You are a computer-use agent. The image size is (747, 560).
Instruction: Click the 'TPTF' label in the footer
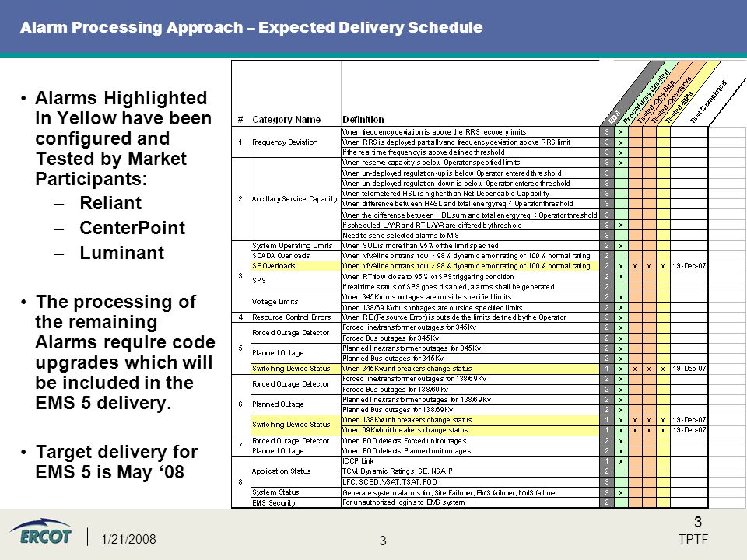tap(693, 539)
